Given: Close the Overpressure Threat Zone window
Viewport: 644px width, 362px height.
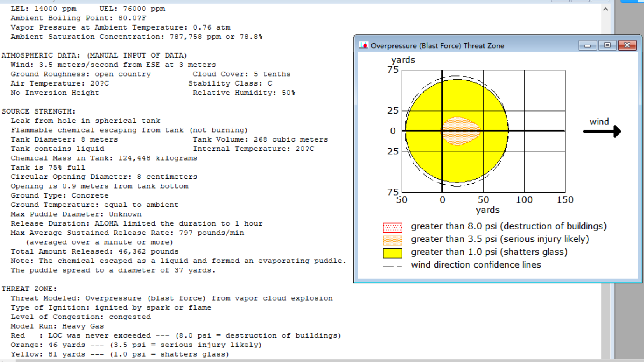Looking at the screenshot, I should pyautogui.click(x=627, y=45).
